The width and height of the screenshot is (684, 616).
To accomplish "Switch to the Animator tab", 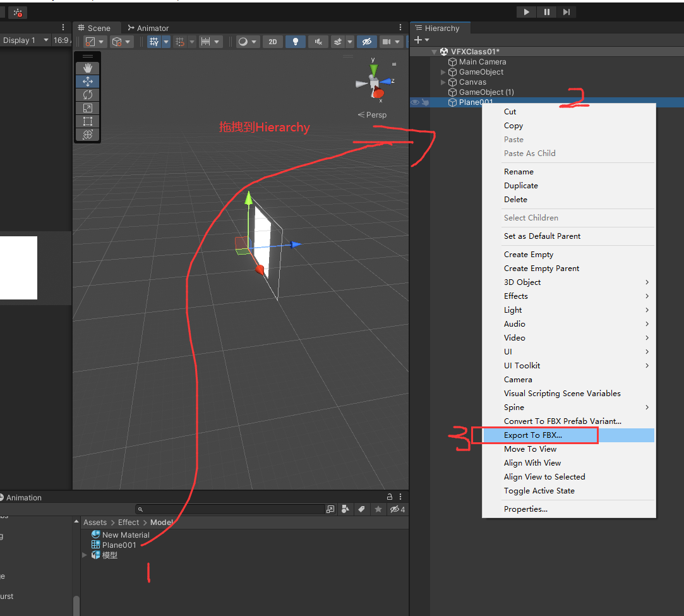I will [x=148, y=28].
